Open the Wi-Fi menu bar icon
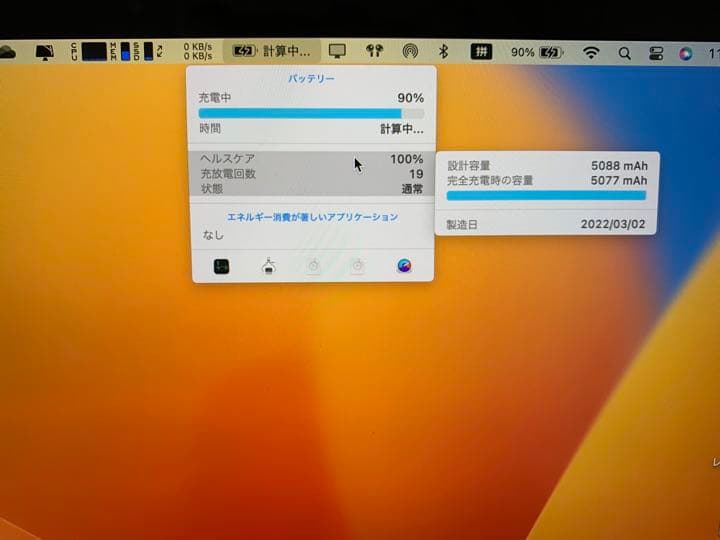 591,53
